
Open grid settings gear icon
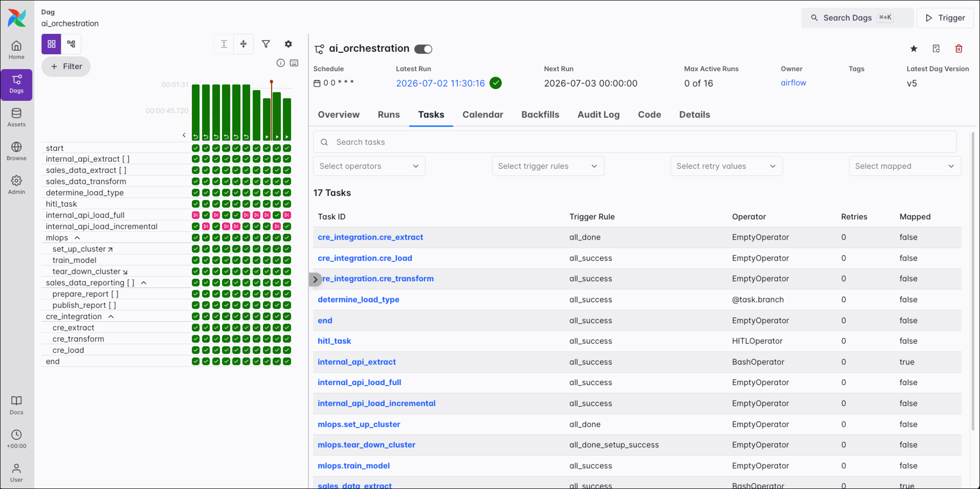(x=288, y=44)
